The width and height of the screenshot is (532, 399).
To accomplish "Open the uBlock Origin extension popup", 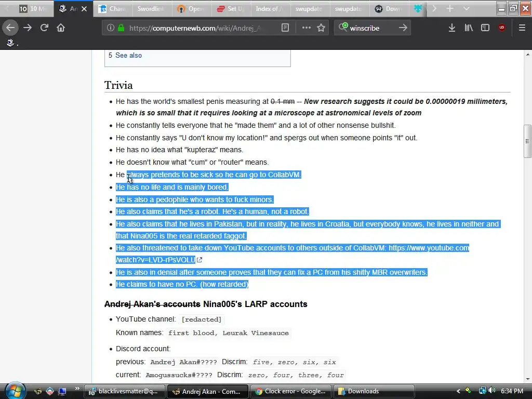I will pyautogui.click(x=502, y=28).
